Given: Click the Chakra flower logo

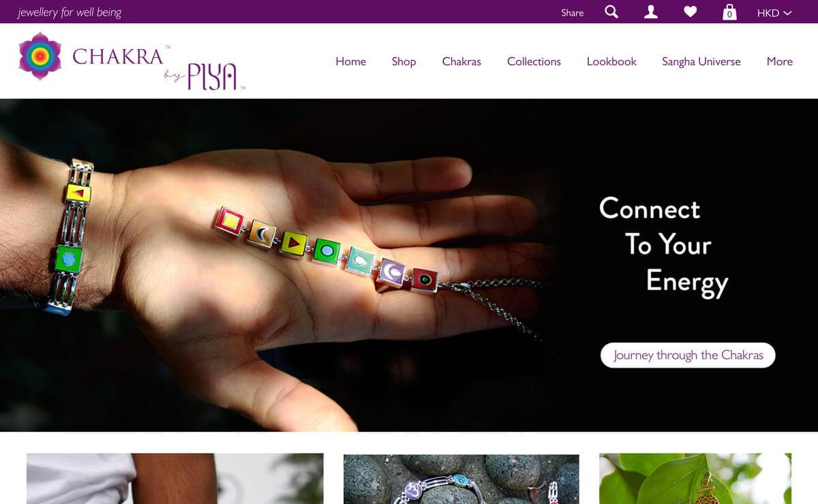Looking at the screenshot, I should click(x=40, y=57).
